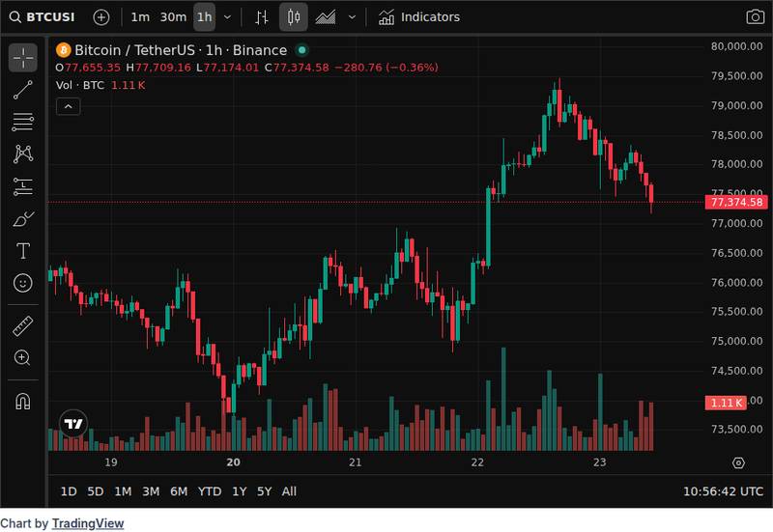Click the date label 23 on time axis
The width and height of the screenshot is (773, 532).
coord(599,462)
